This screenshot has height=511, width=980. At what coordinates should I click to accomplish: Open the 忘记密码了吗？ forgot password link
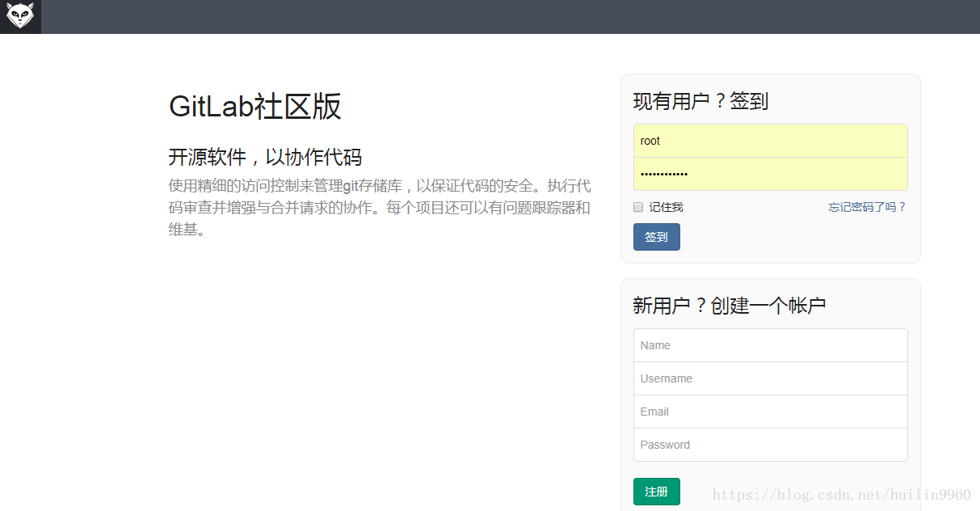coord(868,207)
